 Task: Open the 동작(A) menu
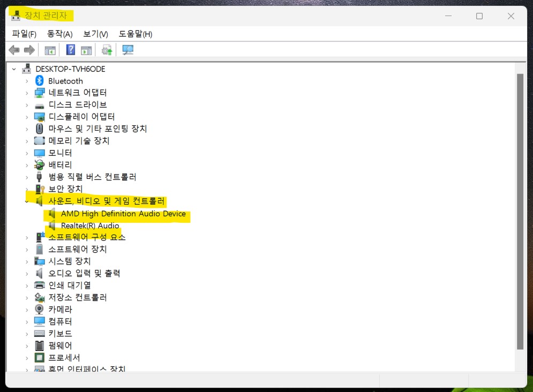tap(59, 33)
